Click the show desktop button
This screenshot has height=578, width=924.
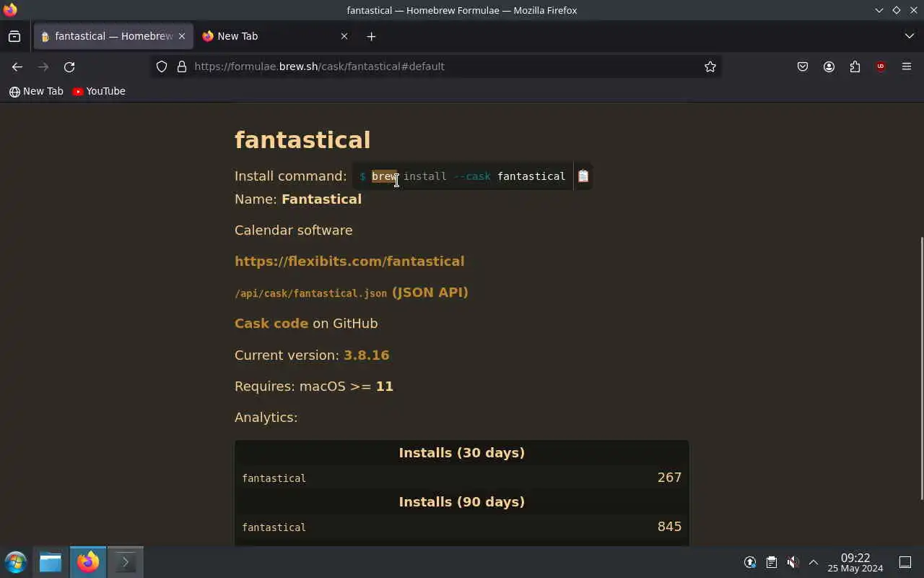[905, 562]
